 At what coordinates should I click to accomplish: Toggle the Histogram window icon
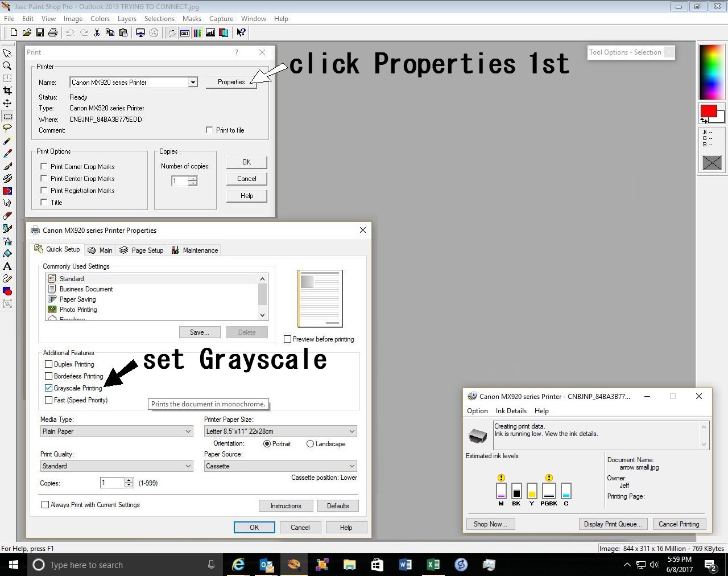point(210,33)
